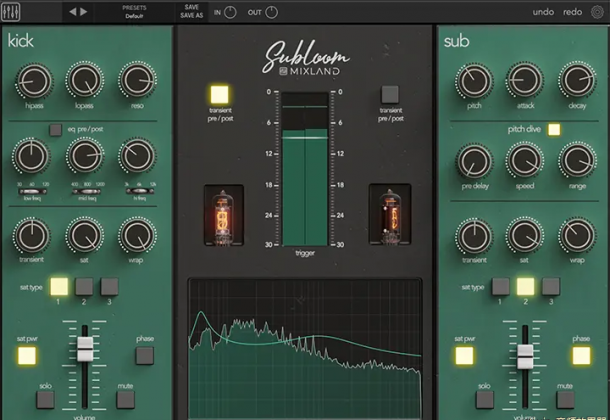The height and width of the screenshot is (420, 610).
Task: Toggle eq pre / post button
Action: [x=56, y=130]
